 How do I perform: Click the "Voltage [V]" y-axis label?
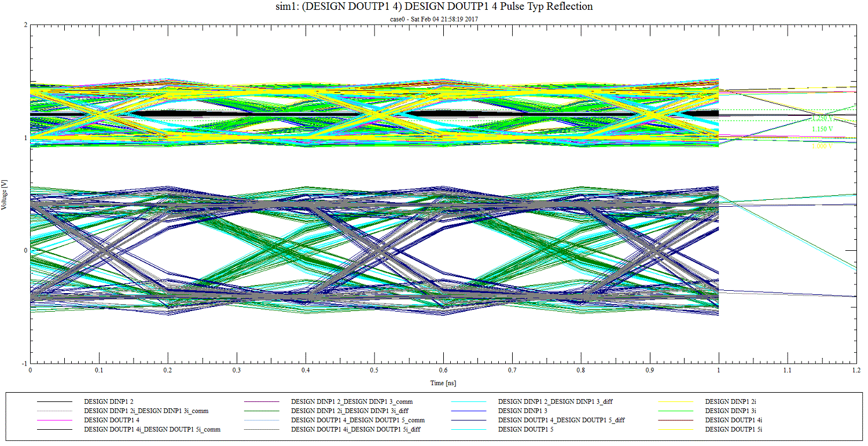pyautogui.click(x=5, y=194)
